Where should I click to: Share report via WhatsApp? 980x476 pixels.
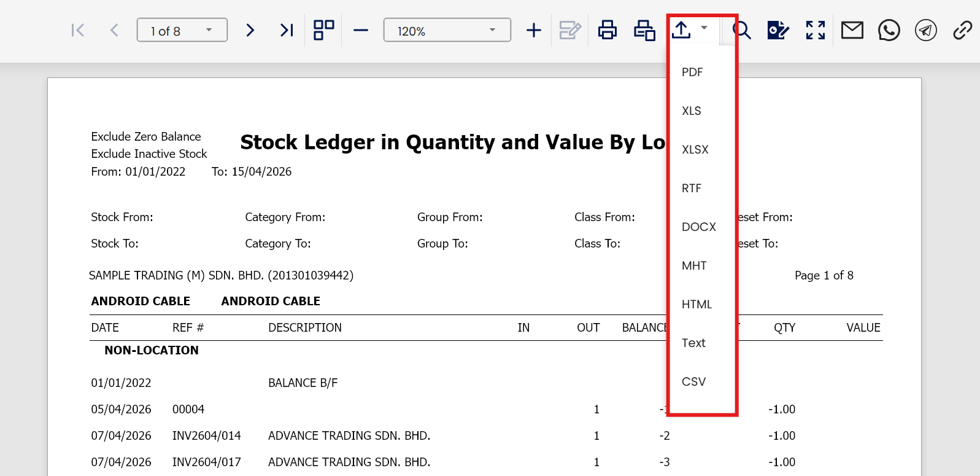[x=889, y=30]
